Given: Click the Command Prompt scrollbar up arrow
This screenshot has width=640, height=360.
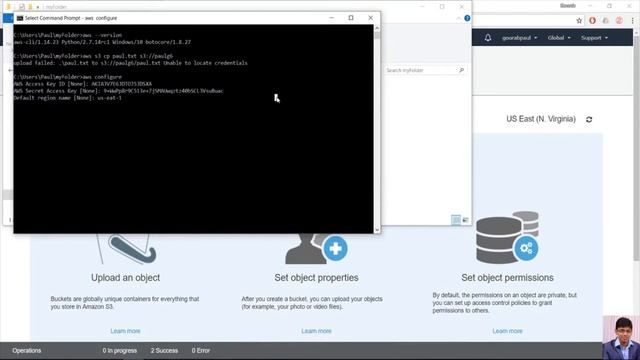Looking at the screenshot, I should click(377, 28).
